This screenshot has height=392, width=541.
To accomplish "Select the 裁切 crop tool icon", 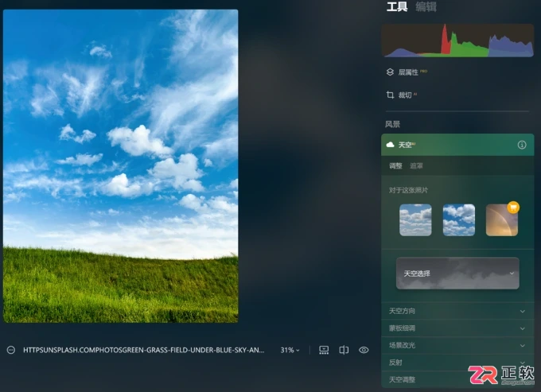I will (x=390, y=95).
